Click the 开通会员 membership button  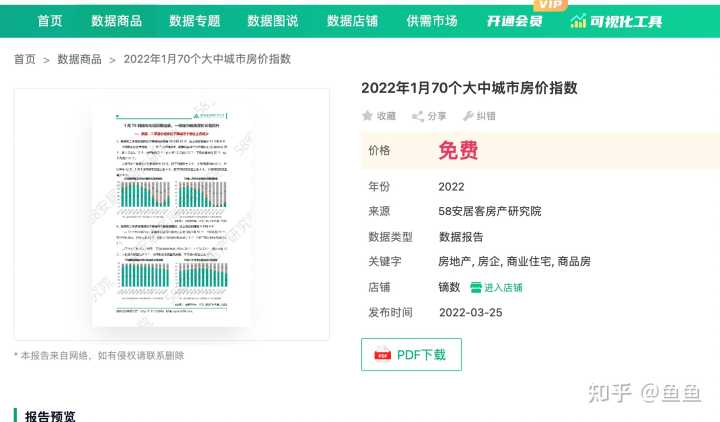pyautogui.click(x=514, y=20)
